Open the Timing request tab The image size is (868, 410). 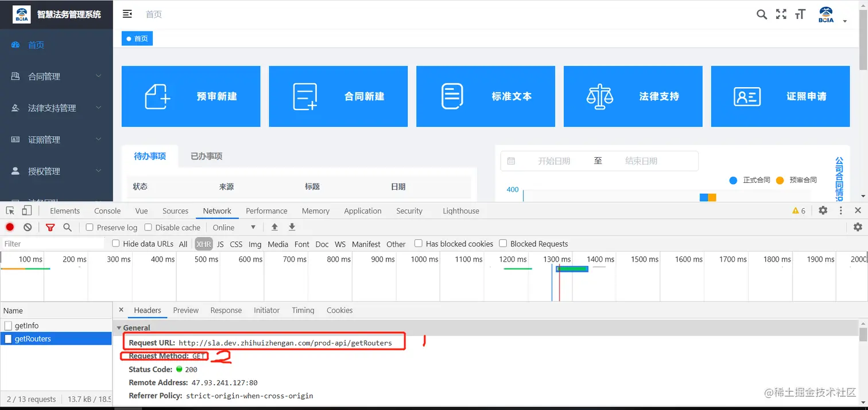[x=303, y=310]
